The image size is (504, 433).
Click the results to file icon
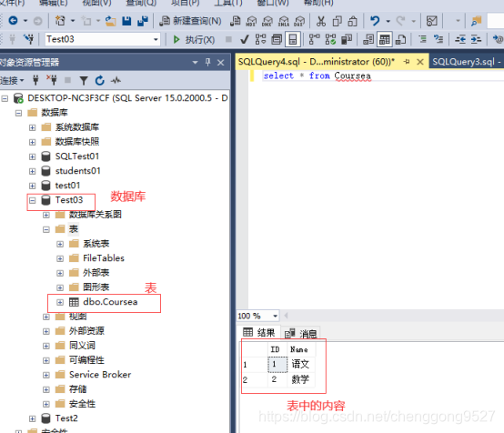tap(400, 39)
